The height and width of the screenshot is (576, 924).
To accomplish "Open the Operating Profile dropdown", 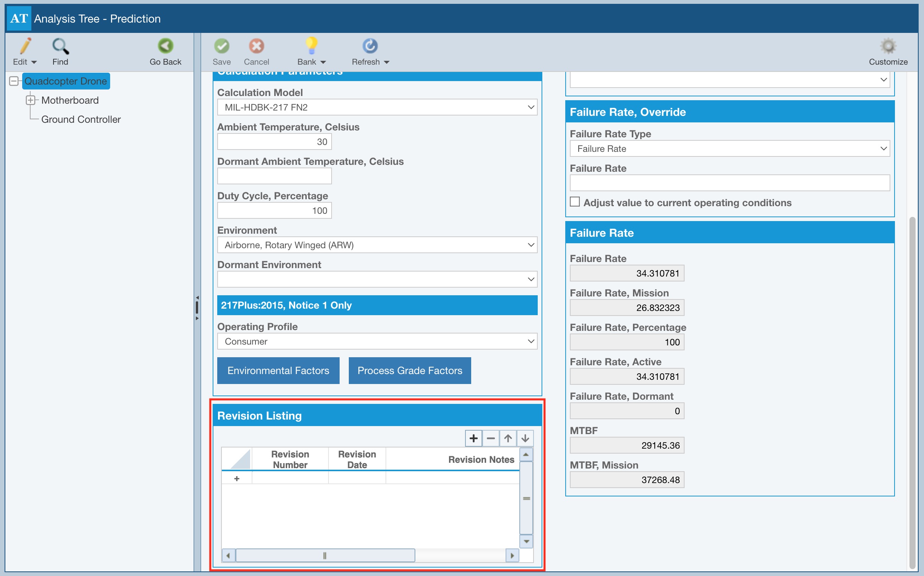I will [377, 342].
